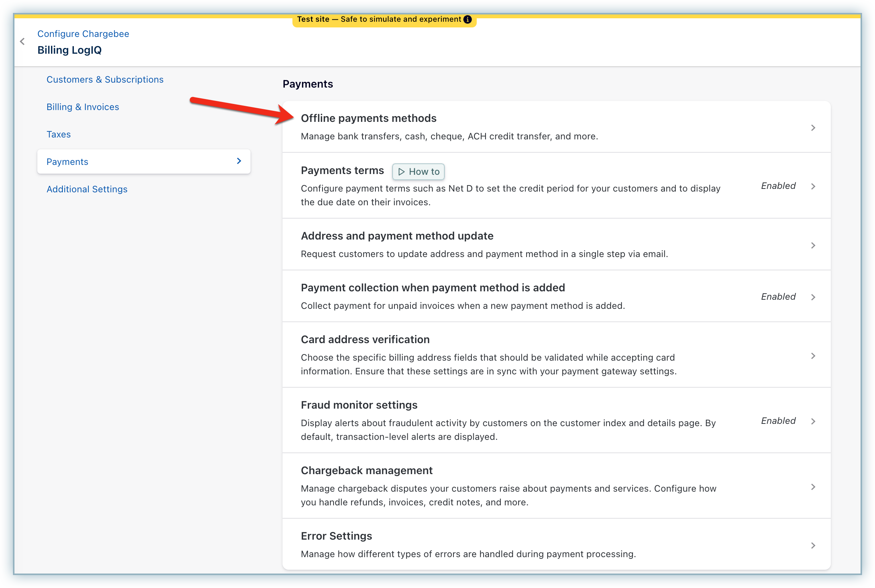Click Enabled status of Payment collection setting
The image size is (875, 588).
pos(778,297)
